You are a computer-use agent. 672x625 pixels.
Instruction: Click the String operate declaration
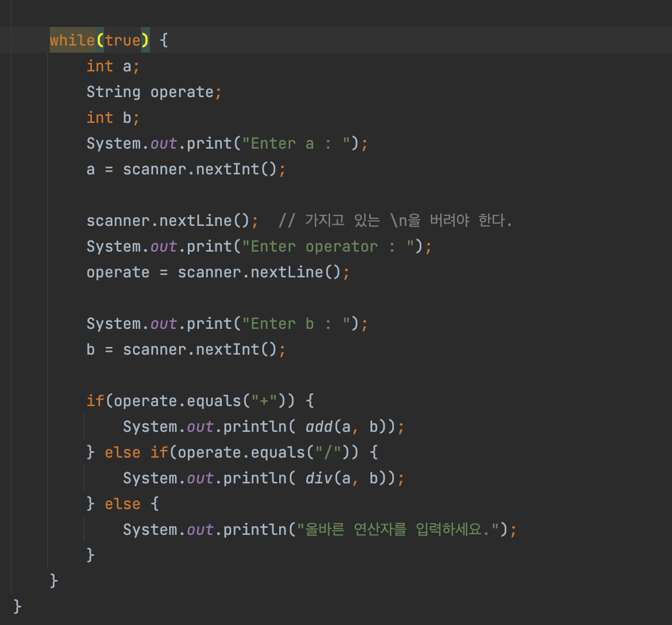(x=153, y=91)
